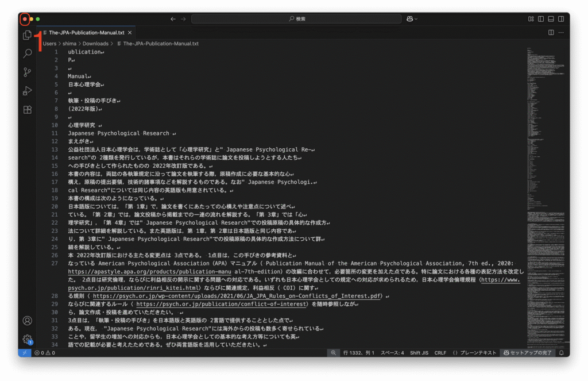Open the editor More Actions ellipsis
The height and width of the screenshot is (381, 588).
click(x=561, y=33)
